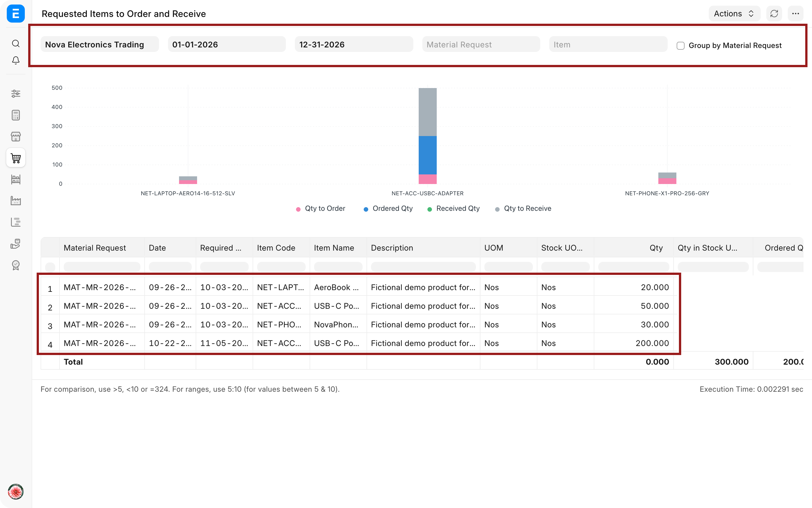Click the Qty column header
This screenshot has height=508, width=812.
(634, 248)
